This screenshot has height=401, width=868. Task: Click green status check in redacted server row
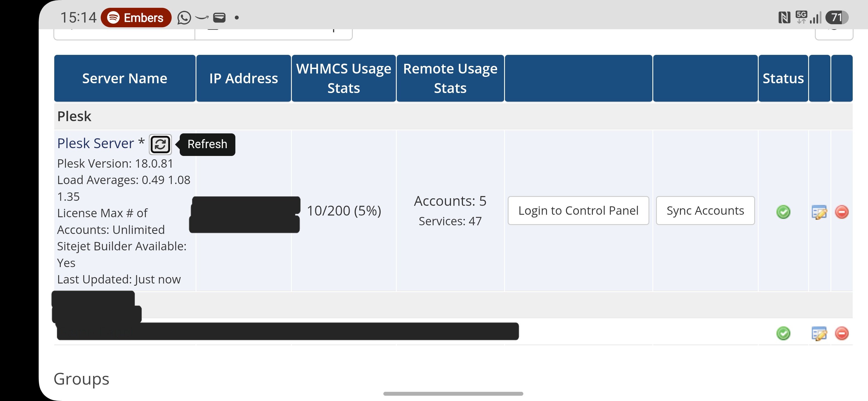coord(783,333)
